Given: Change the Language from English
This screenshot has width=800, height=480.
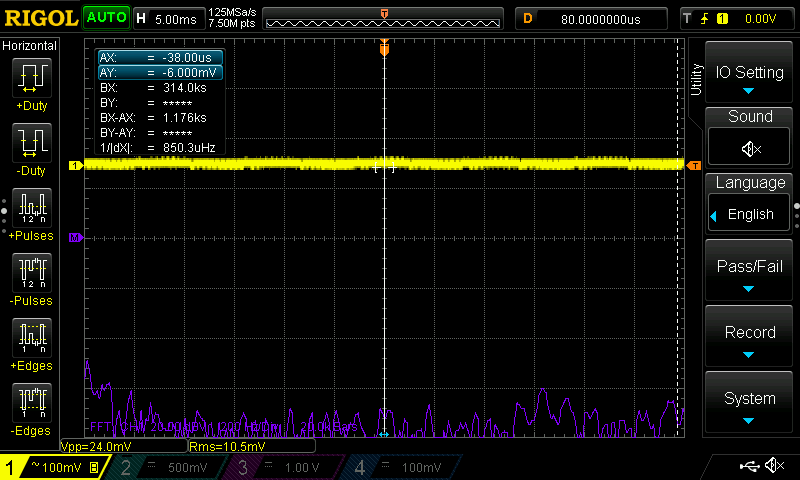Looking at the screenshot, I should [x=750, y=214].
